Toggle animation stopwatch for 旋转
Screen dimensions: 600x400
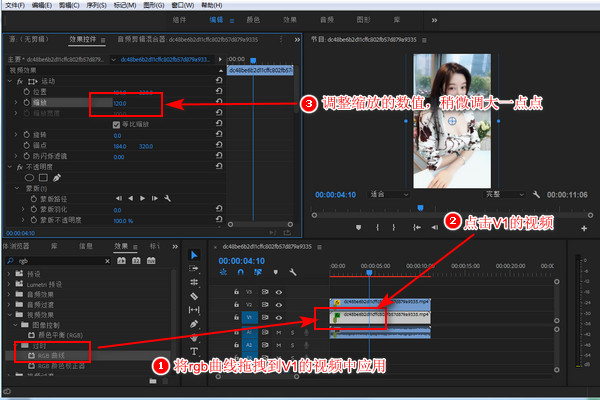point(26,134)
